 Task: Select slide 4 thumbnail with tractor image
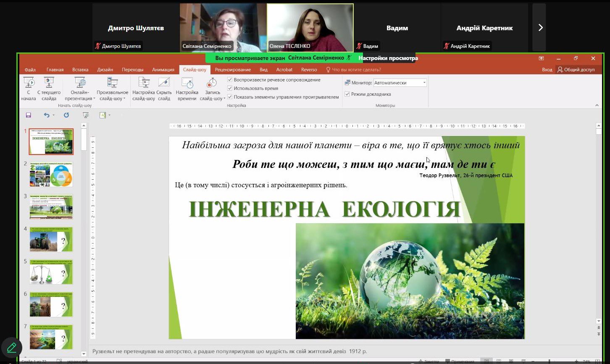(x=51, y=239)
